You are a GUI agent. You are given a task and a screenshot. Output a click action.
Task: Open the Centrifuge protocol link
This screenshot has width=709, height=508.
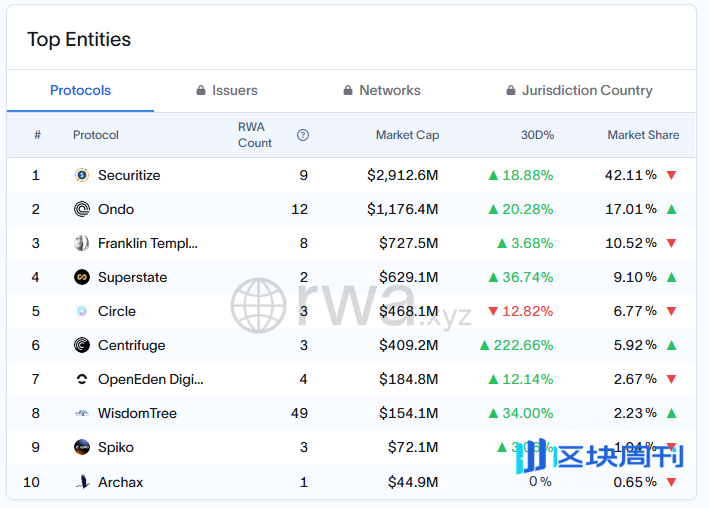point(132,345)
